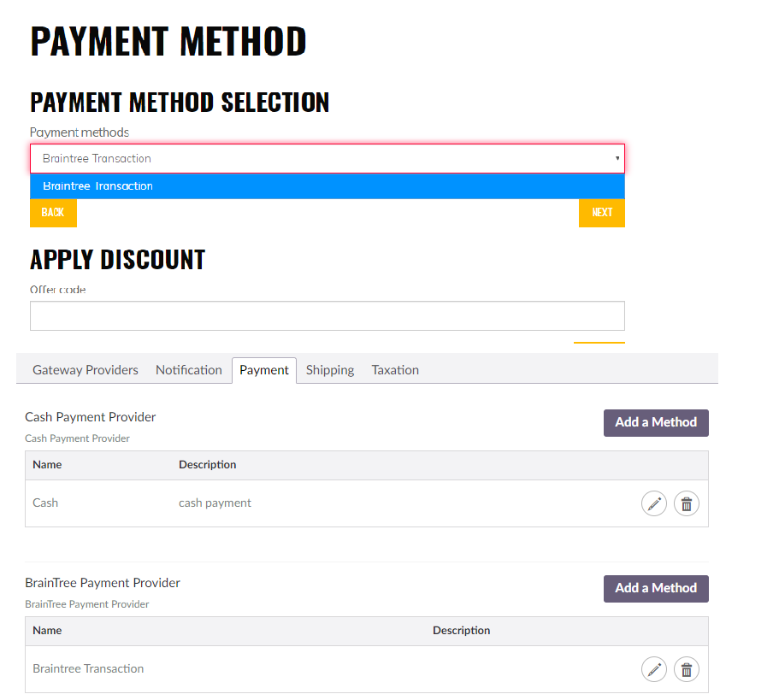
Task: Add a Method to Cash Payment Provider
Action: 656,423
